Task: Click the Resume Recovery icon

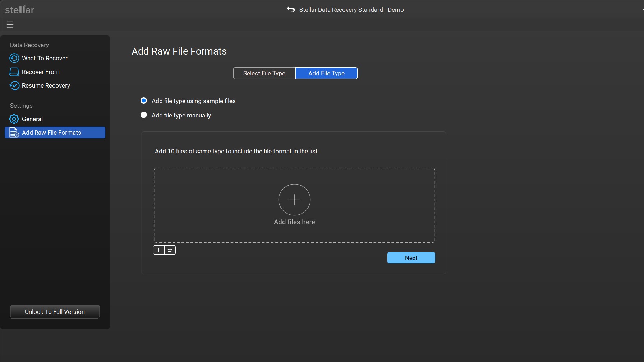Action: pos(14,85)
